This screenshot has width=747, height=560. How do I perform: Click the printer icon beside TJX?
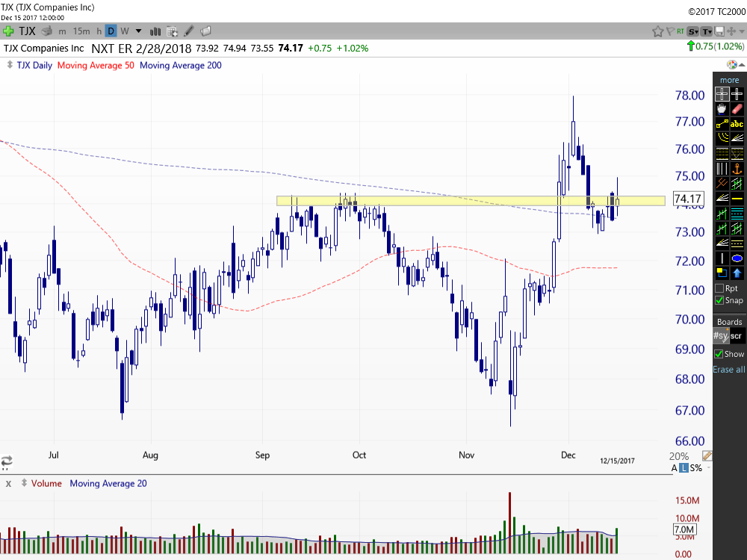point(45,31)
